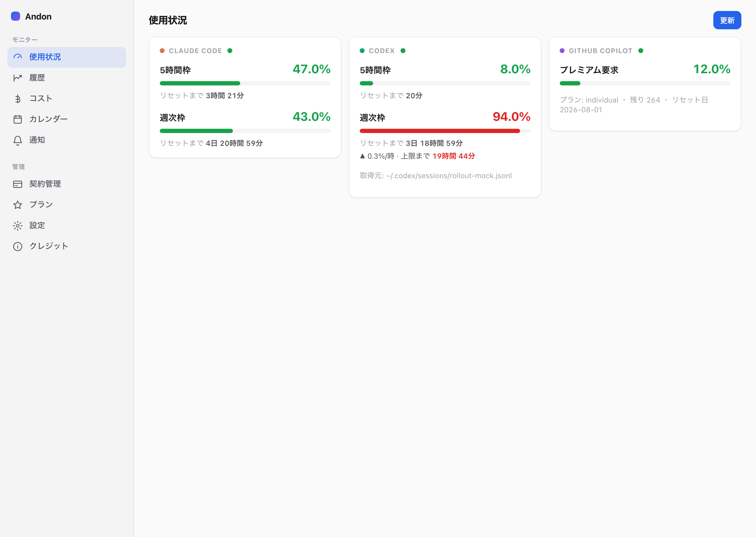Click the 4日 20時間 59分 reset text
The image size is (756, 537).
(x=234, y=143)
